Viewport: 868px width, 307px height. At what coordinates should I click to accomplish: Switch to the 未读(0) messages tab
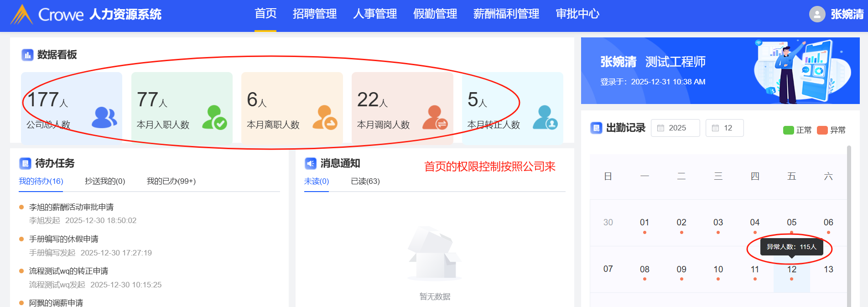[317, 181]
